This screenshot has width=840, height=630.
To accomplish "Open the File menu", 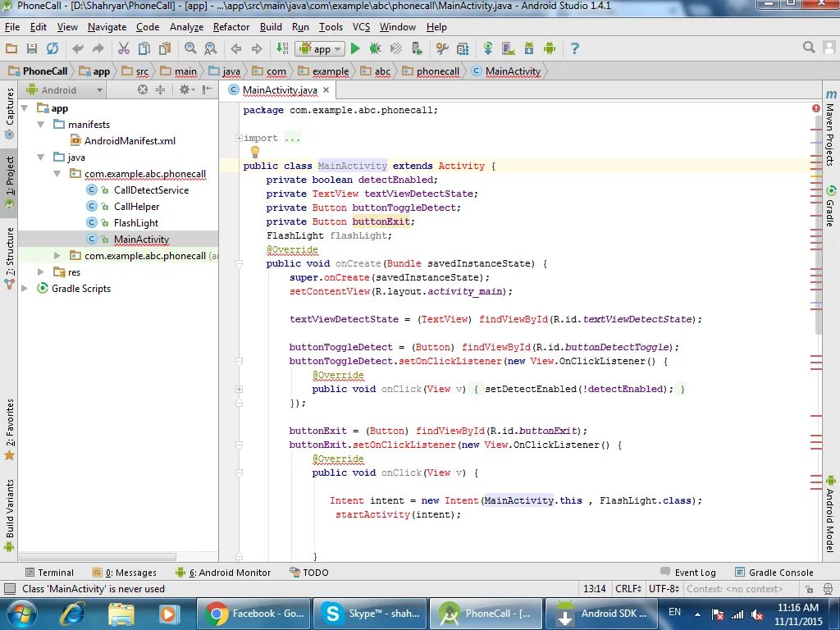I will coord(11,27).
